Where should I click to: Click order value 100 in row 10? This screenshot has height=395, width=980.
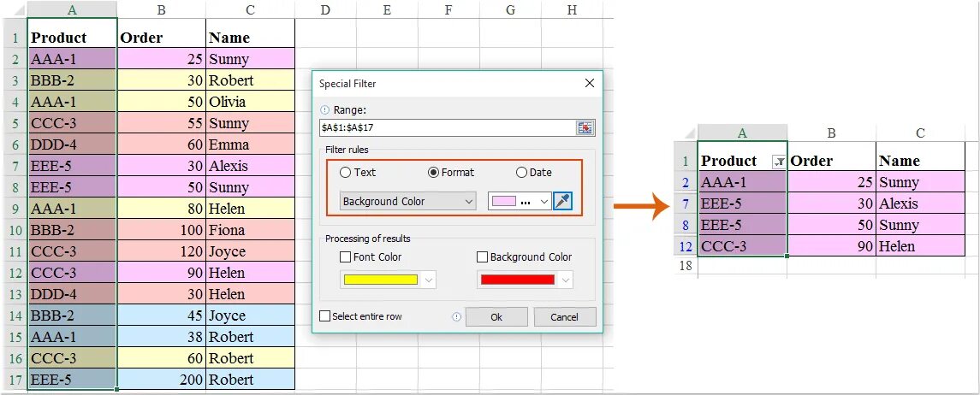(162, 230)
